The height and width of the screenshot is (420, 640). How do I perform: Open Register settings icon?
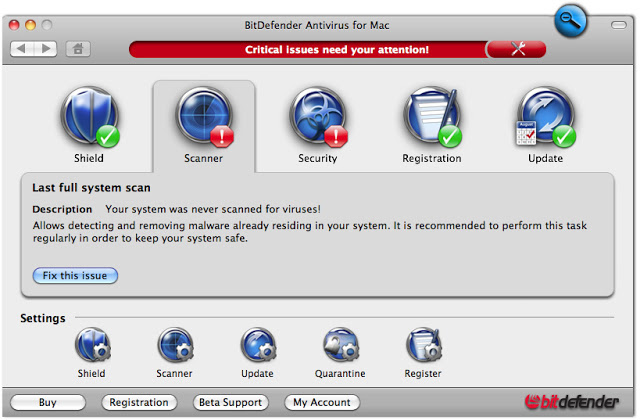424,345
